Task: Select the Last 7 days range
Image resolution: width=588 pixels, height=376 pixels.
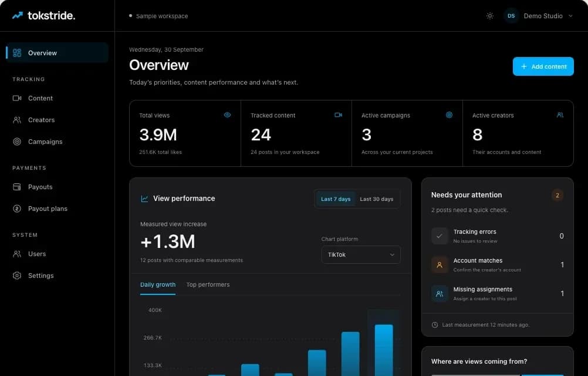Action: tap(336, 199)
